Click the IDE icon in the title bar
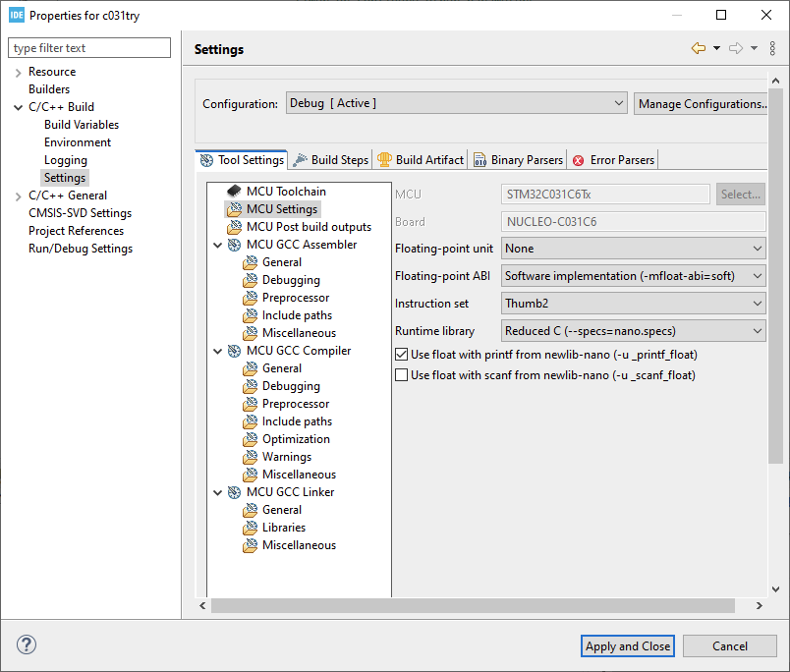Viewport: 790px width, 672px height. [15, 15]
